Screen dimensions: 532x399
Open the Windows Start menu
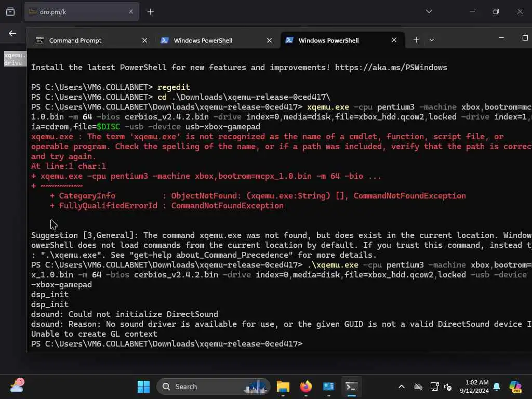click(143, 387)
